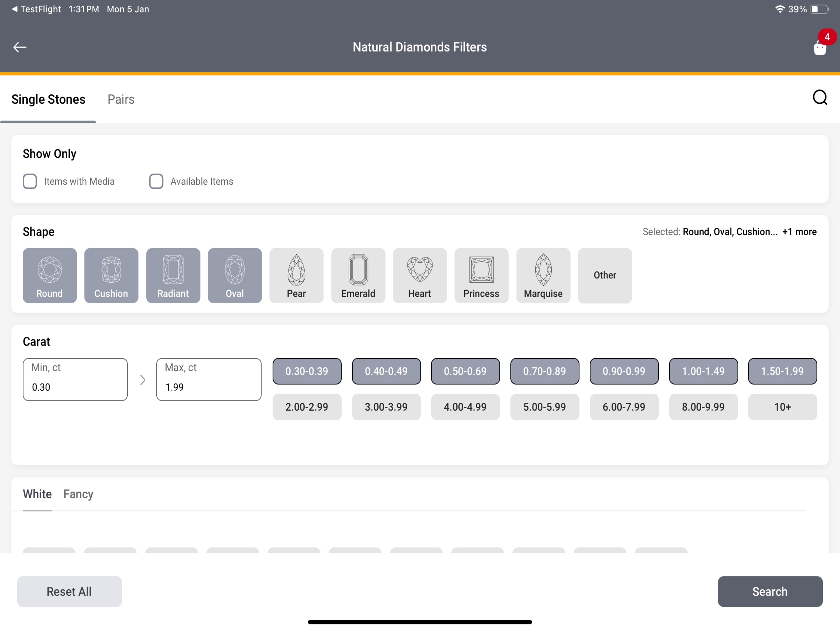Choose the Other shape option
The image size is (840, 630).
[x=605, y=276]
